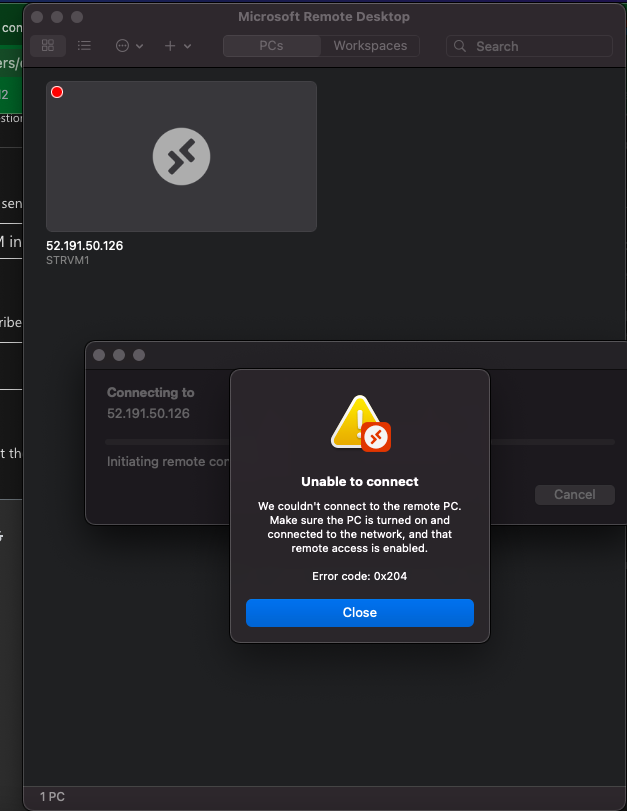
Task: Click the Initiating remote connection status text
Action: point(168,461)
